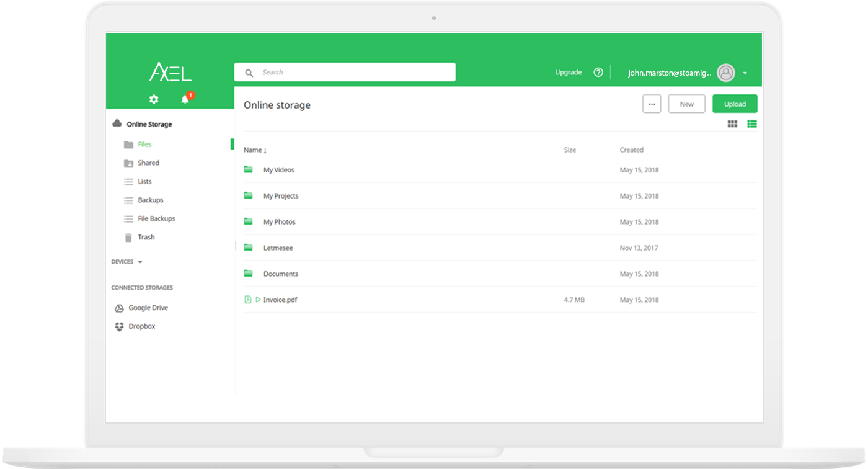Image resolution: width=868 pixels, height=469 pixels.
Task: Open the more options ellipsis button
Action: click(652, 104)
